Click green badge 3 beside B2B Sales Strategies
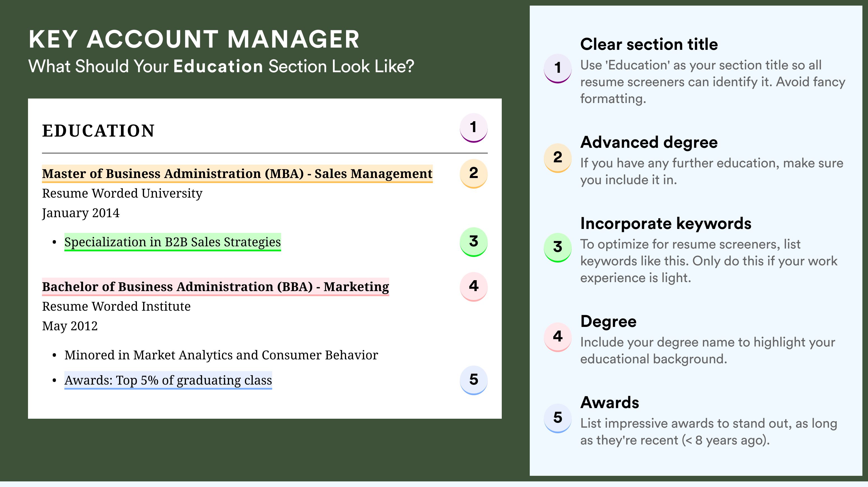 point(473,242)
